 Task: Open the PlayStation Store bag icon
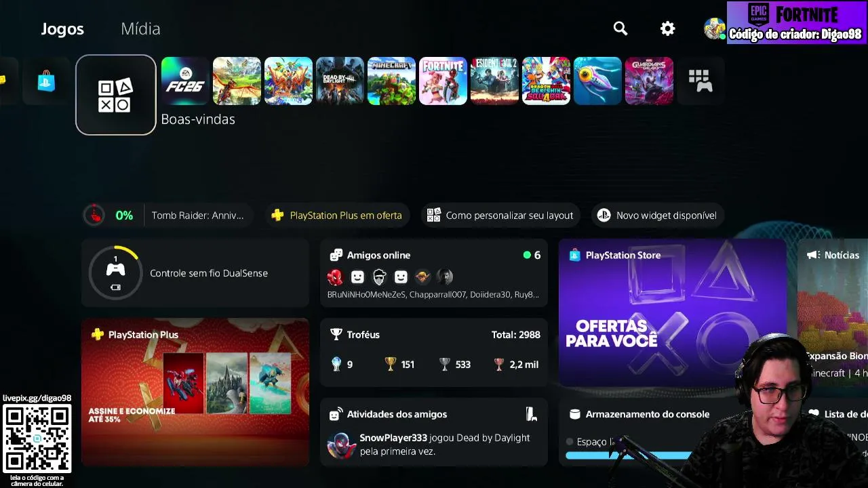tap(46, 81)
